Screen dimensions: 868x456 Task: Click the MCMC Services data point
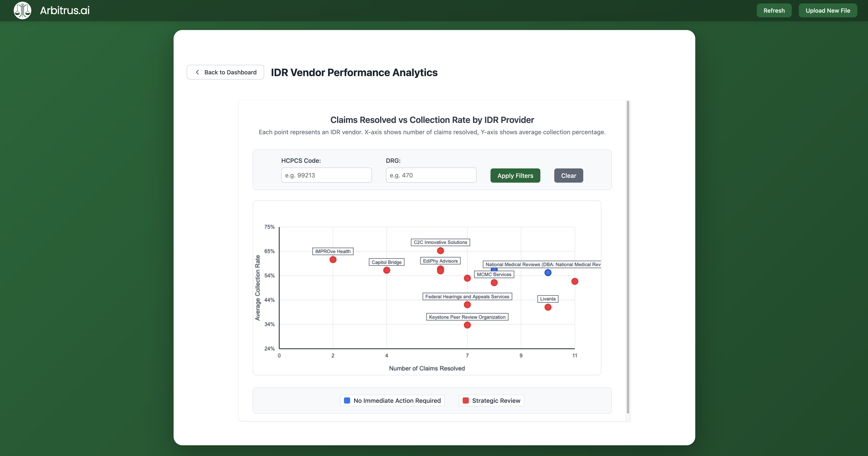494,283
